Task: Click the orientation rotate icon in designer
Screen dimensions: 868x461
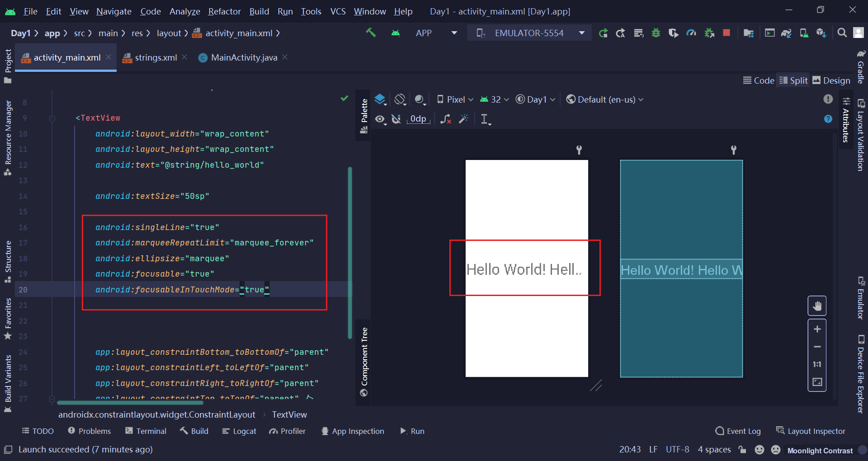Action: coord(400,99)
